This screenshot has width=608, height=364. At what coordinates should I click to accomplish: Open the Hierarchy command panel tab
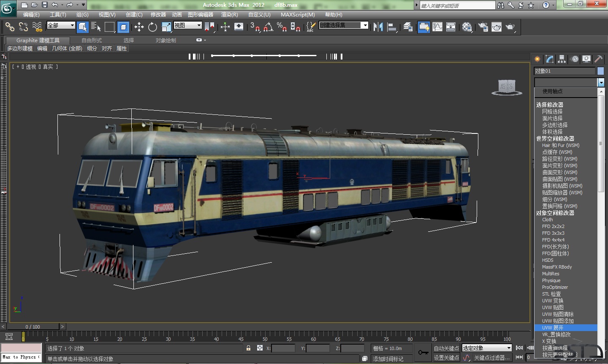[562, 59]
